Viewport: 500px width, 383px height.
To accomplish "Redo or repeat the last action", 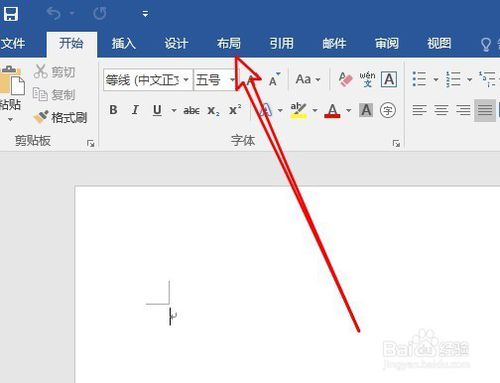I will (99, 14).
